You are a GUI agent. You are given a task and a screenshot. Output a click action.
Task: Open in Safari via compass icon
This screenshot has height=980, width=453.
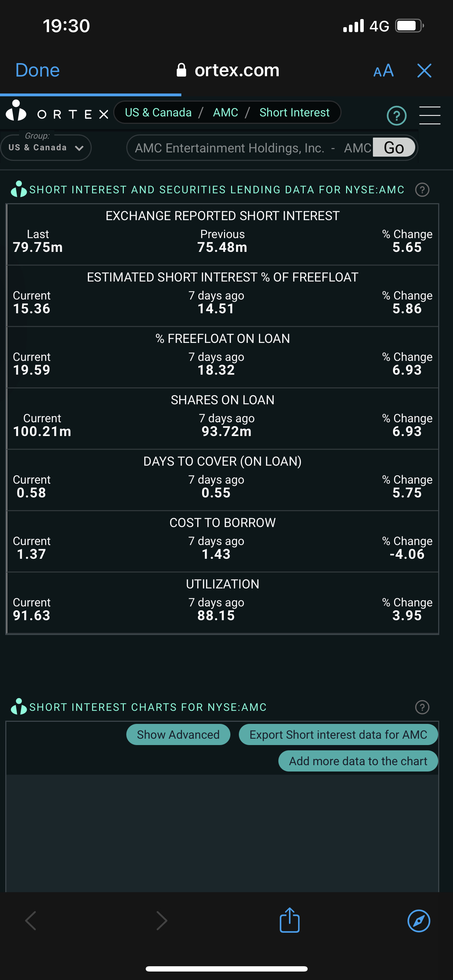tap(418, 921)
